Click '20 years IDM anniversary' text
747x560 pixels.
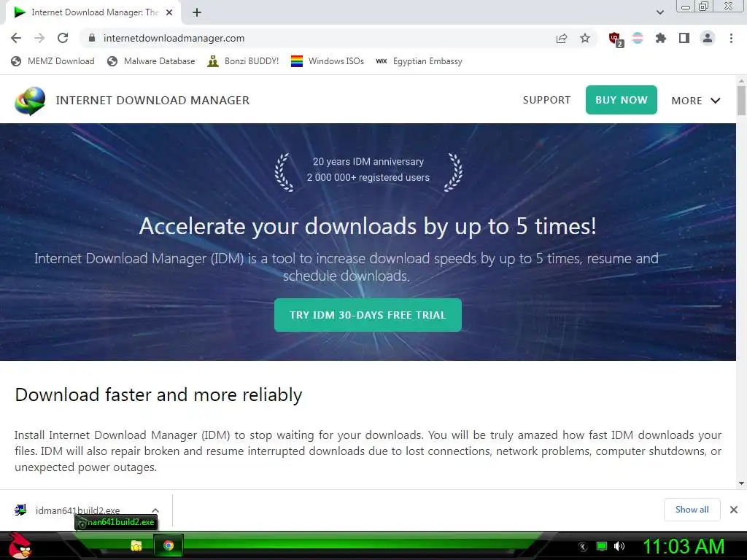tap(368, 161)
